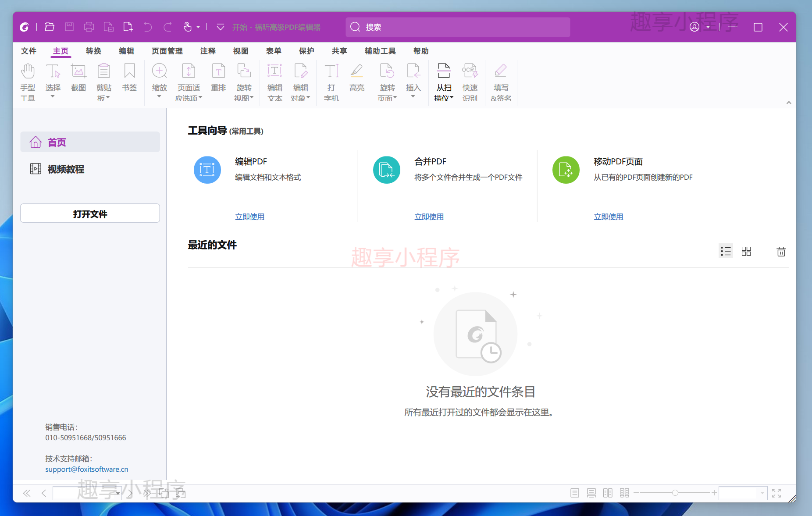Viewport: 812px width, 516px height.
Task: Expand the Zoom (缩放) dropdown
Action: (x=159, y=96)
